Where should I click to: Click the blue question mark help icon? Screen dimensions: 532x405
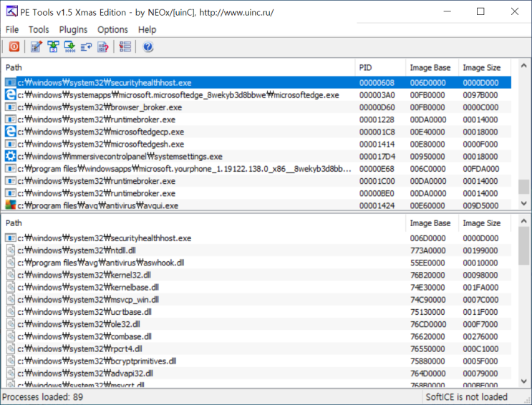[148, 47]
